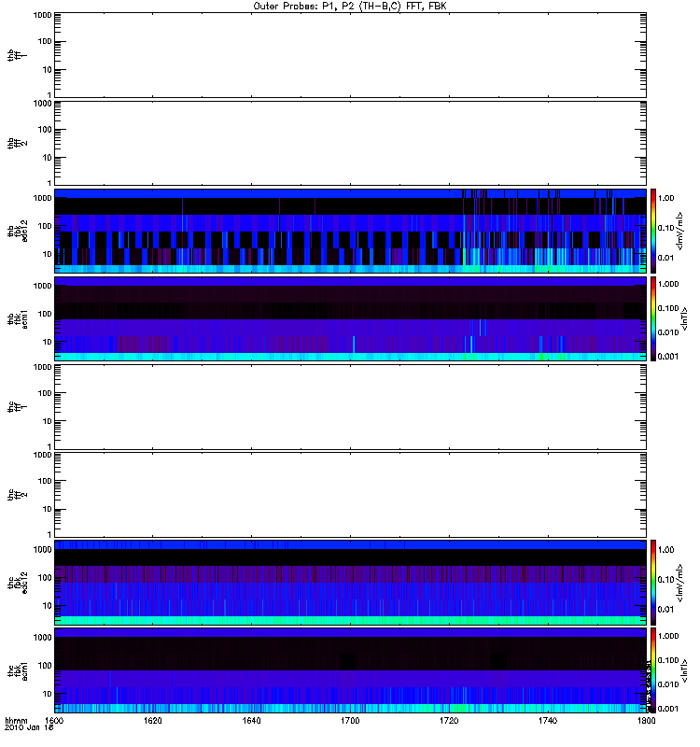
Task: Click the thc fbk scm1 color bar
Action: tap(653, 670)
